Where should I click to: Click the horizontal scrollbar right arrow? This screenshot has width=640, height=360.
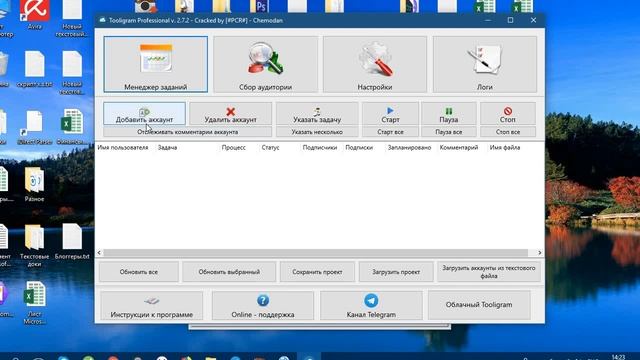pyautogui.click(x=540, y=253)
